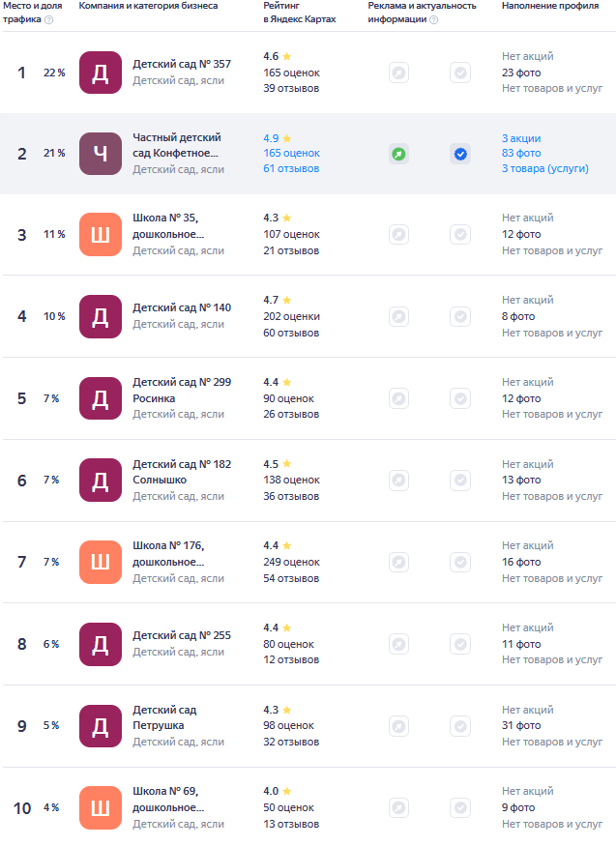Open the 3 товара (услуги) link

click(544, 169)
